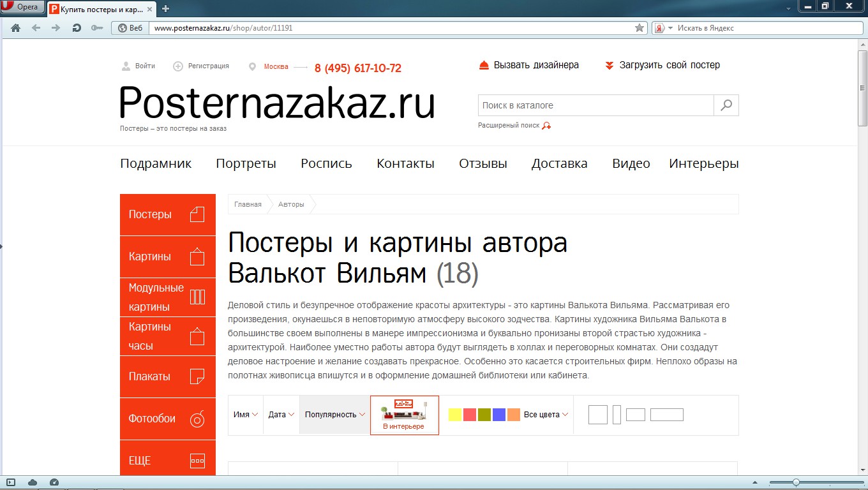Open the Opera main menu button
The width and height of the screenshot is (868, 490).
[22, 7]
